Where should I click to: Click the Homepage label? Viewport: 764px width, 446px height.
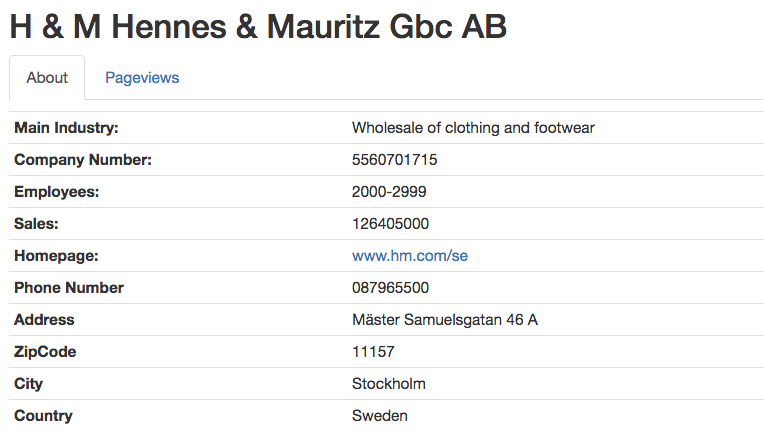[56, 256]
